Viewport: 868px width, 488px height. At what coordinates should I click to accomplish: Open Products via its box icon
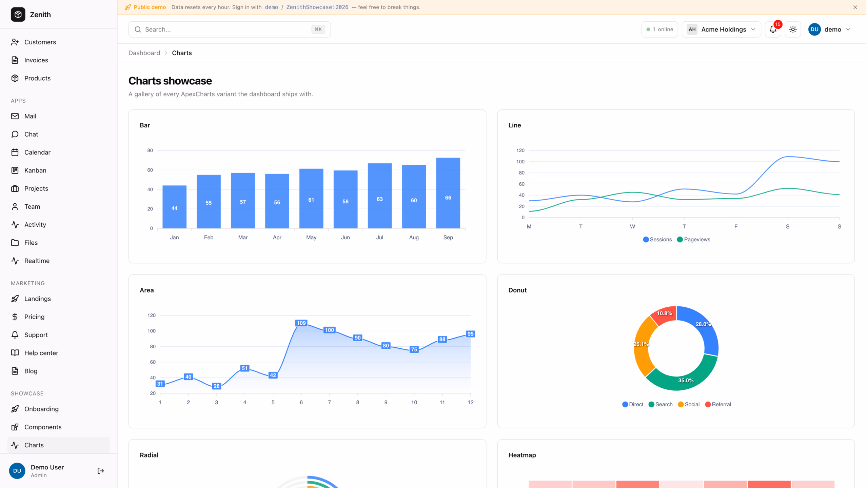point(15,78)
